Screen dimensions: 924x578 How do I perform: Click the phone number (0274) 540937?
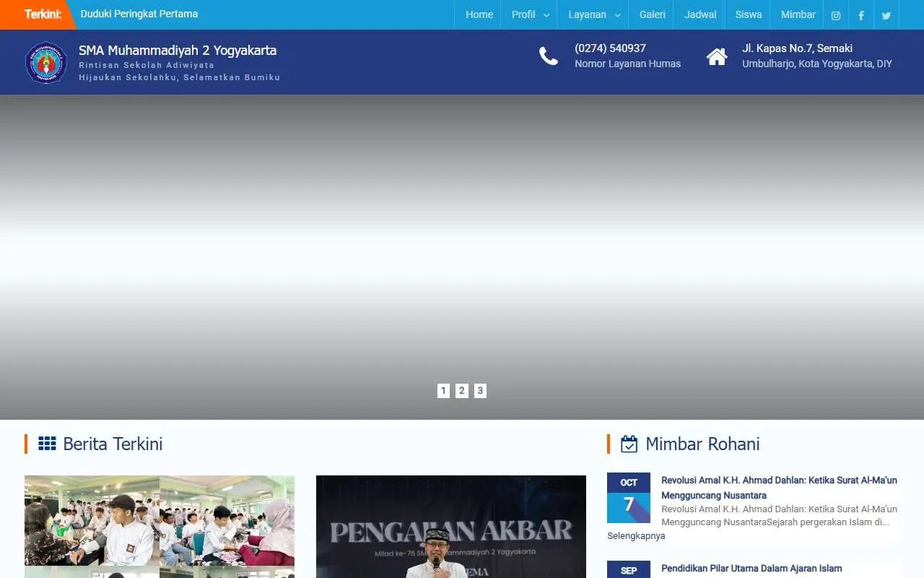click(610, 48)
